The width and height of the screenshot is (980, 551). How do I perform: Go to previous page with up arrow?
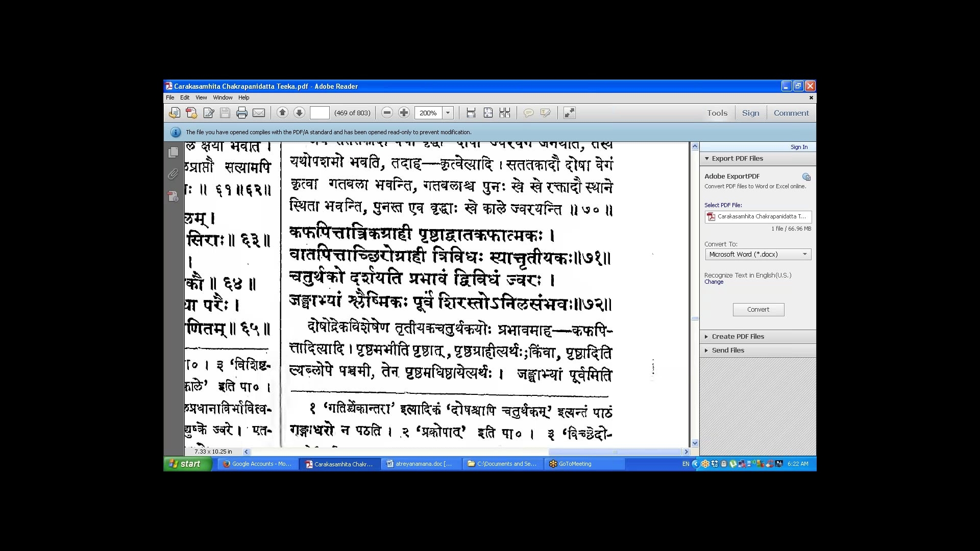click(x=282, y=113)
